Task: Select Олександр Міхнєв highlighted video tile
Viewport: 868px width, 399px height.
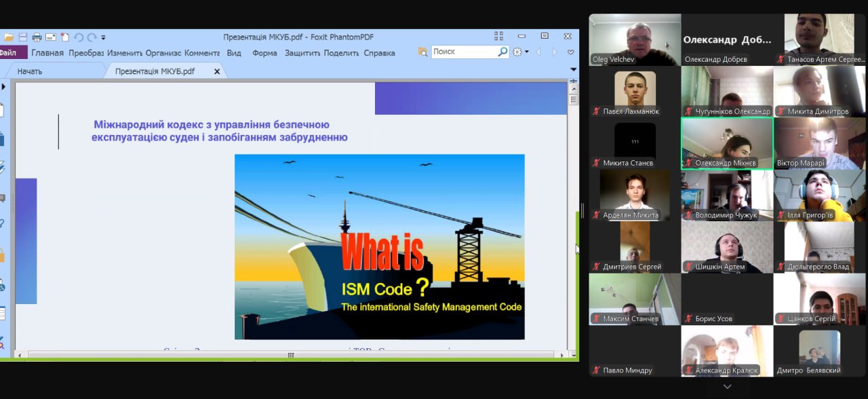Action: (x=727, y=143)
